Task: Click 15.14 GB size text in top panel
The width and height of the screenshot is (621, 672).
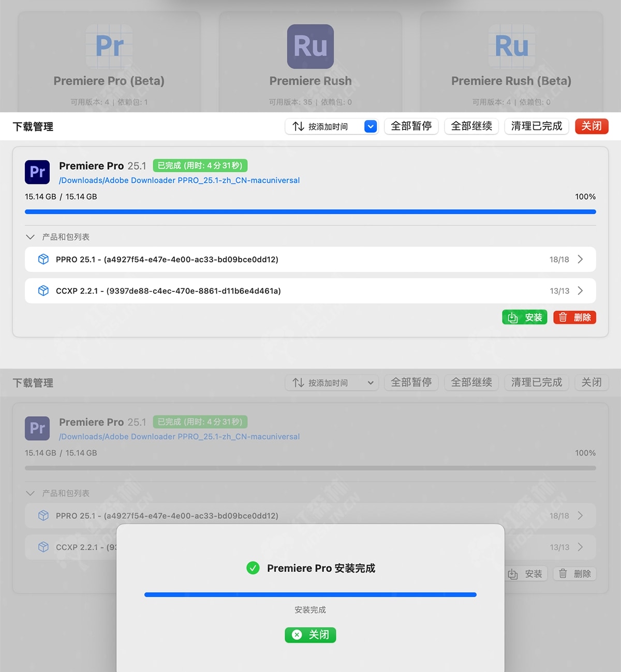Action: point(61,197)
